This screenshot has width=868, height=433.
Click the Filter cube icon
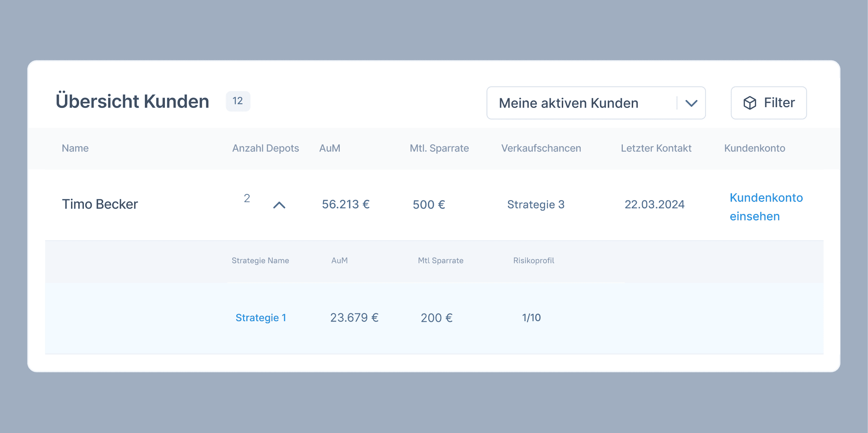pos(750,103)
